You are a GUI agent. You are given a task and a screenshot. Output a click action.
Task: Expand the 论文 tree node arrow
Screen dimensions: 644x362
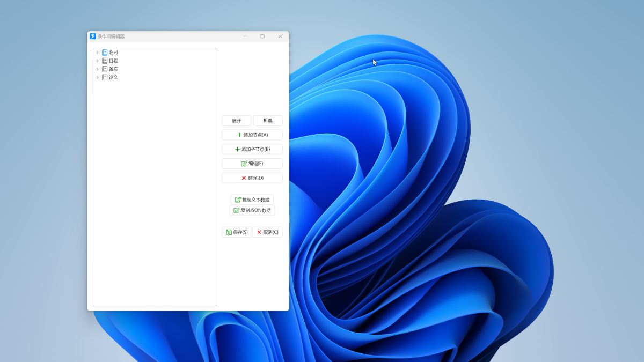pyautogui.click(x=98, y=77)
